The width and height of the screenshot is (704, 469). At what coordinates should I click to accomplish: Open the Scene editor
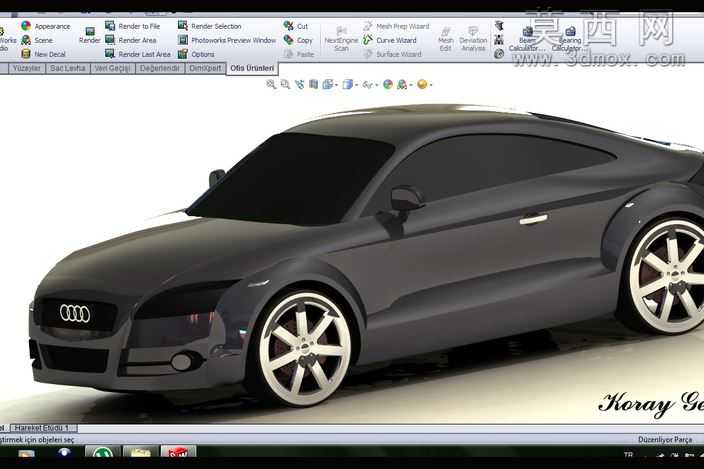(x=37, y=40)
